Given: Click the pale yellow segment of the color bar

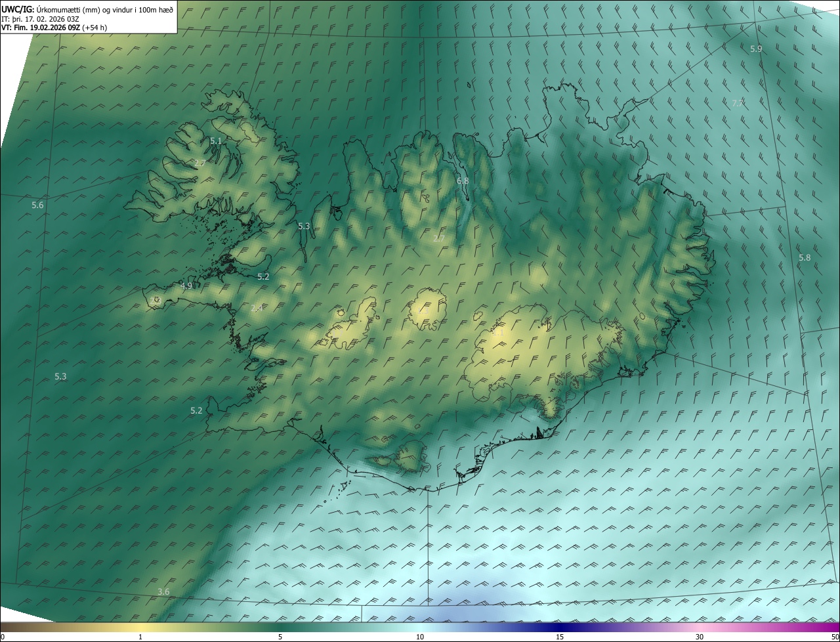Looking at the screenshot, I should click(140, 628).
